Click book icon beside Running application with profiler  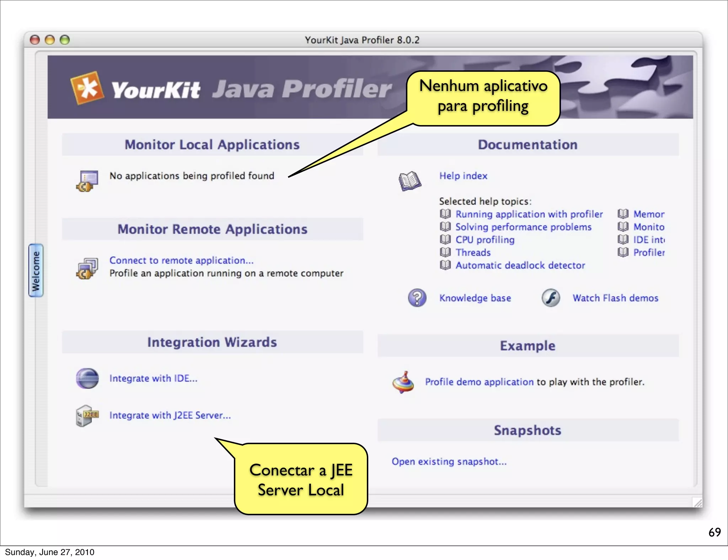tap(445, 214)
